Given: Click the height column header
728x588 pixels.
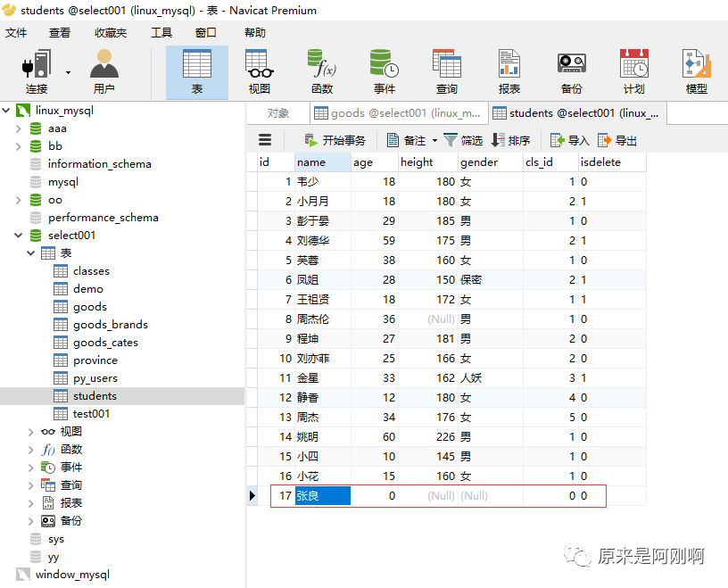Looking at the screenshot, I should 428,162.
